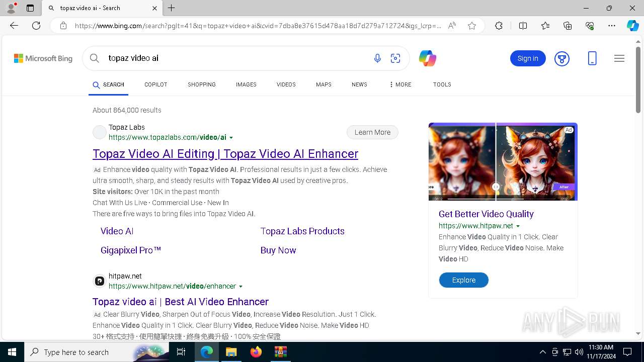Click the browser address bar URL
644x362 pixels.
(258, 26)
